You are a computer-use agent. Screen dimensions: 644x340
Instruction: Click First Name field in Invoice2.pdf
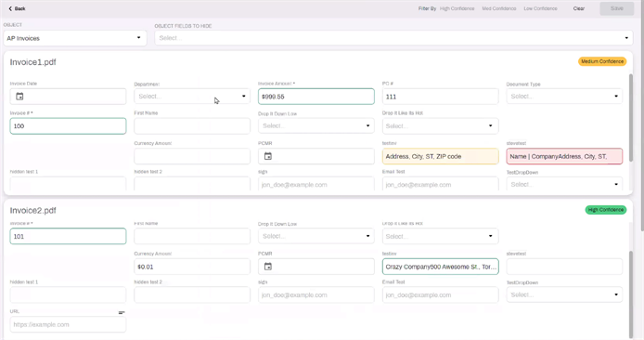click(x=192, y=236)
